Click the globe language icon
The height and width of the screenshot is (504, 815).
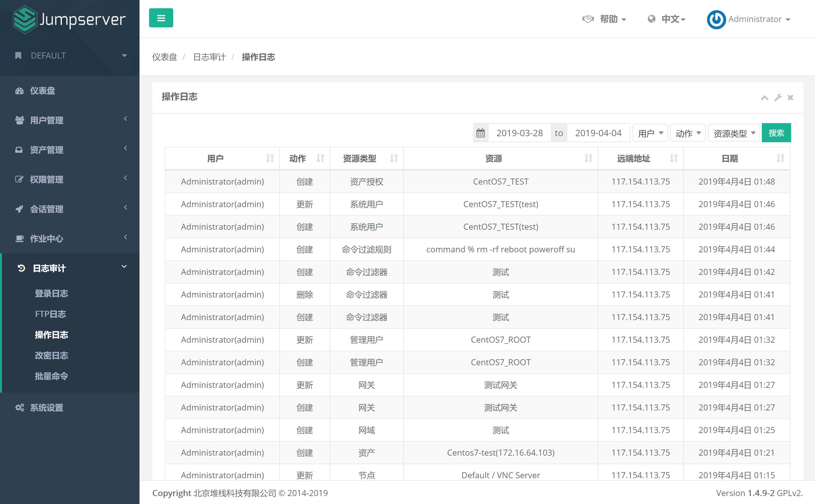[652, 19]
